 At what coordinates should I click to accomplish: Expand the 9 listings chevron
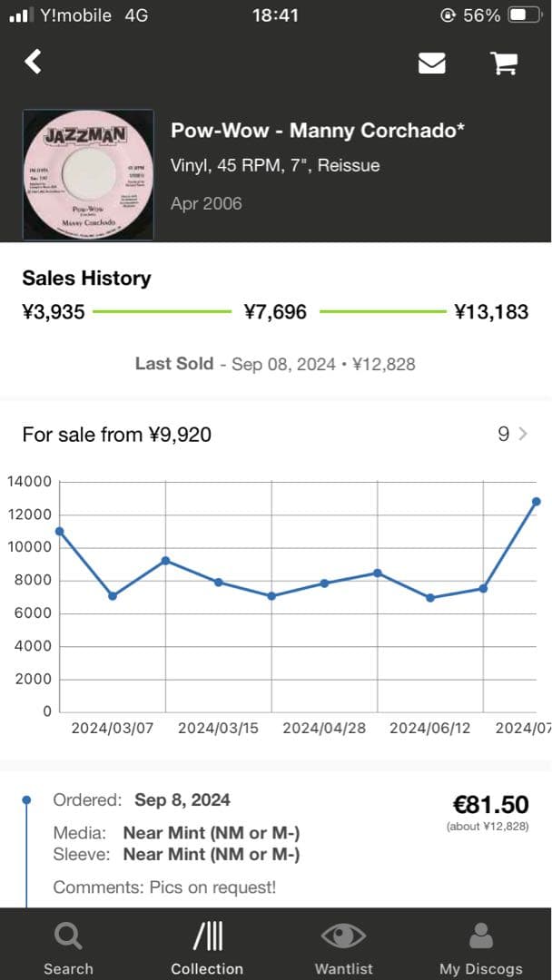[x=523, y=435]
